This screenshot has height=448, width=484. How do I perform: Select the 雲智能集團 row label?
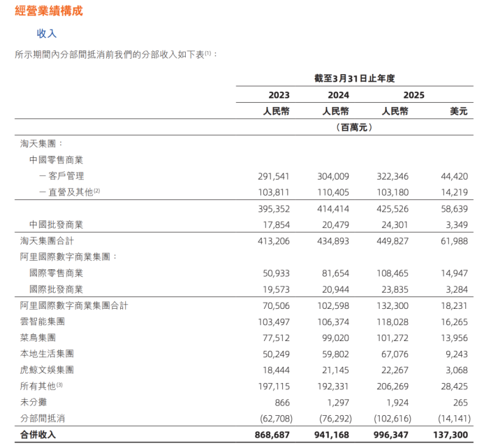[42, 321]
